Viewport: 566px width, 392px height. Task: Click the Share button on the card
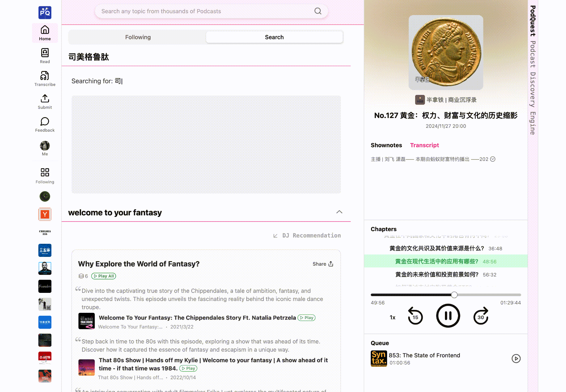click(x=323, y=264)
